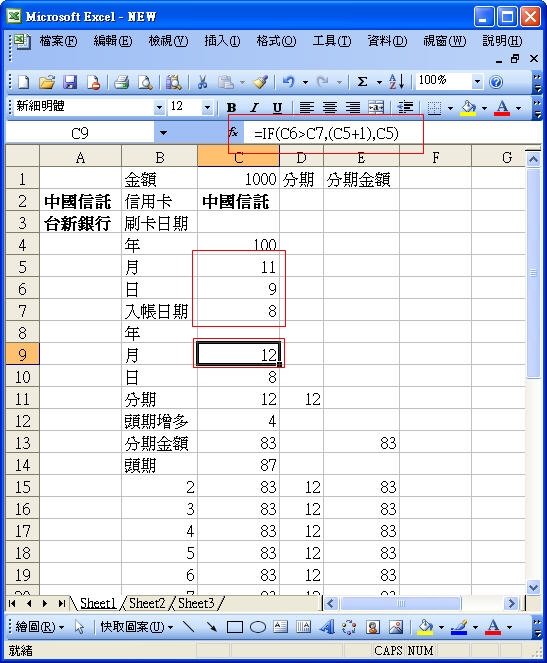This screenshot has height=663, width=547.
Task: Select the Line drawing tool
Action: pos(188,627)
